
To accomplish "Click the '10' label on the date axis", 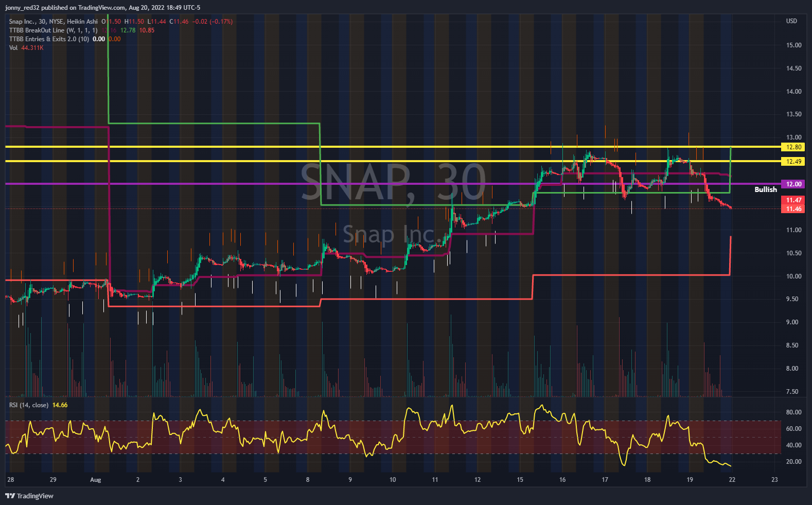I will [x=393, y=480].
